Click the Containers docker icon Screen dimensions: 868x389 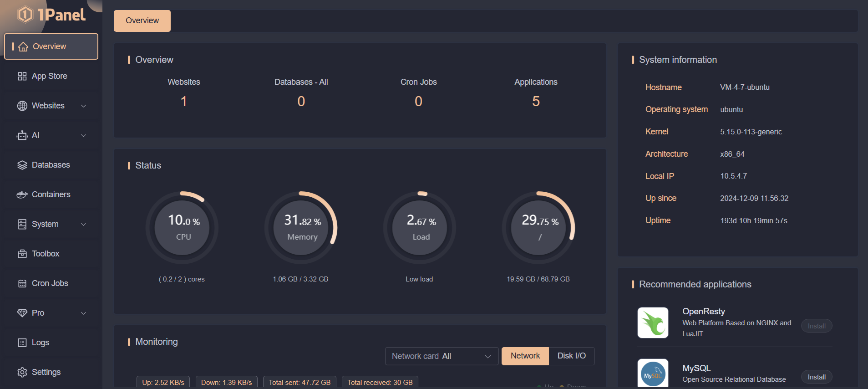[22, 194]
